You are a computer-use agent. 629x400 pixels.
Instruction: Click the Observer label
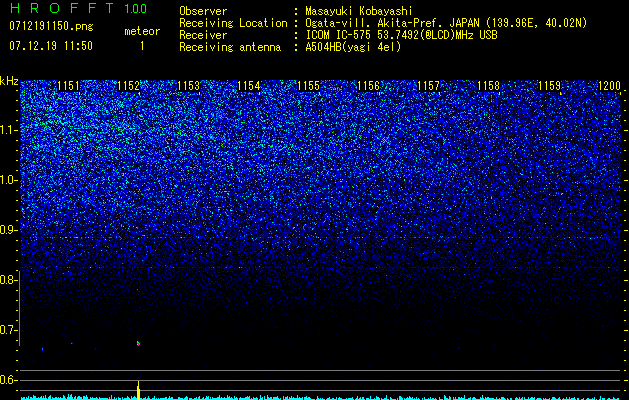(x=203, y=11)
